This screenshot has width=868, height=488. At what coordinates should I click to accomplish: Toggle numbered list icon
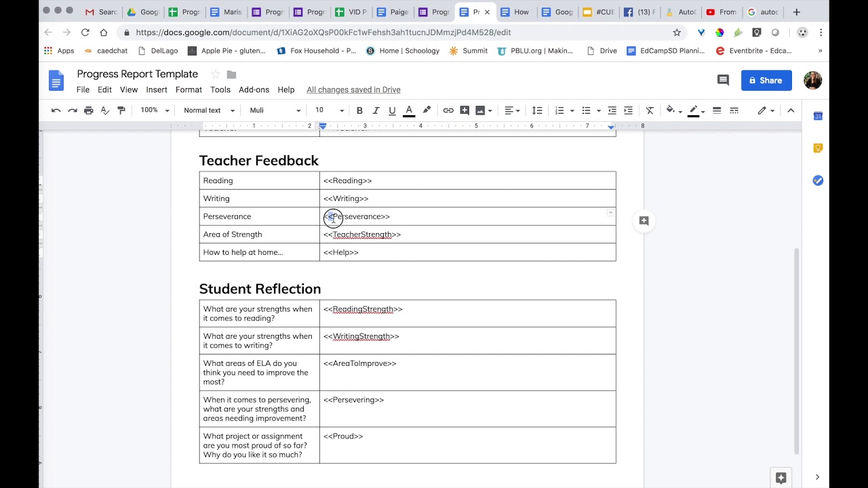[x=559, y=110]
